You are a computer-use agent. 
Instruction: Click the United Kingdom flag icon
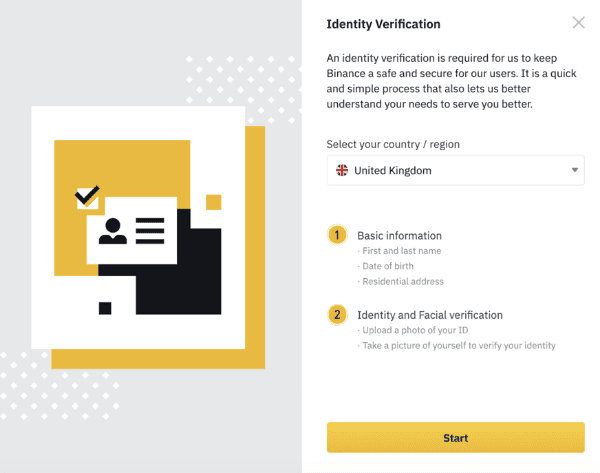click(342, 170)
